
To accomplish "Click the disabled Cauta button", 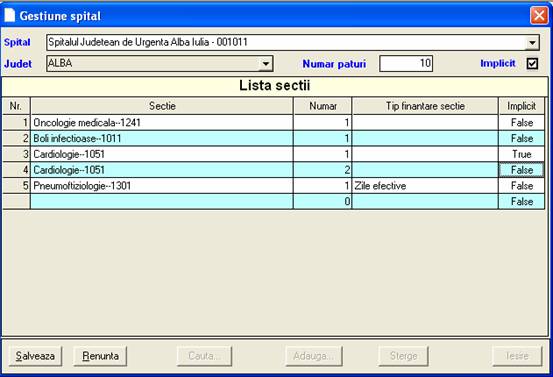I will coord(205,356).
